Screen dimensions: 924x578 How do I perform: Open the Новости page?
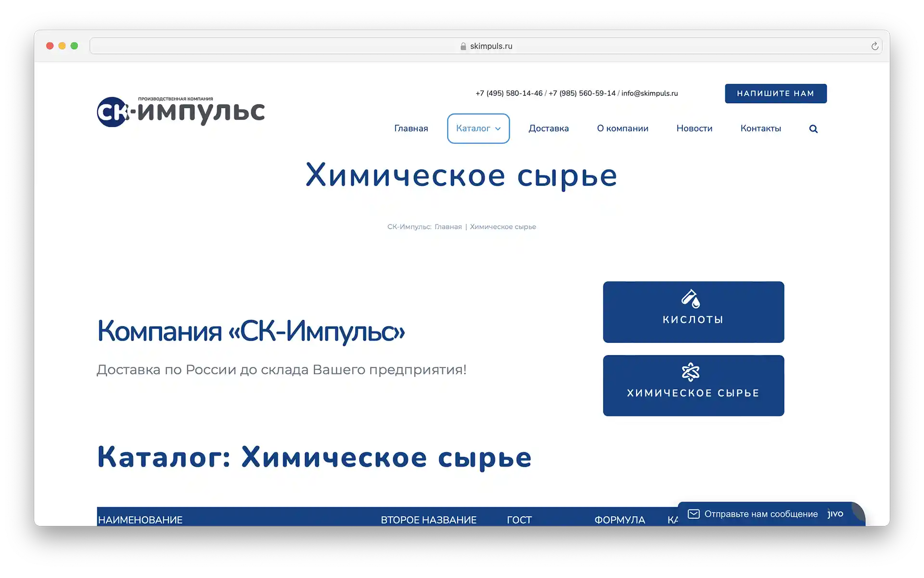tap(694, 129)
